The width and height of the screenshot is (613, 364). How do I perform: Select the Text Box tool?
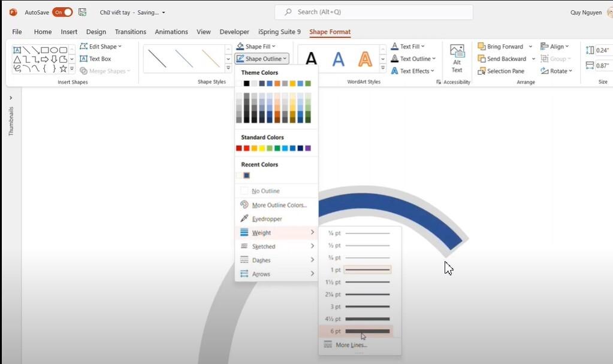click(x=95, y=58)
